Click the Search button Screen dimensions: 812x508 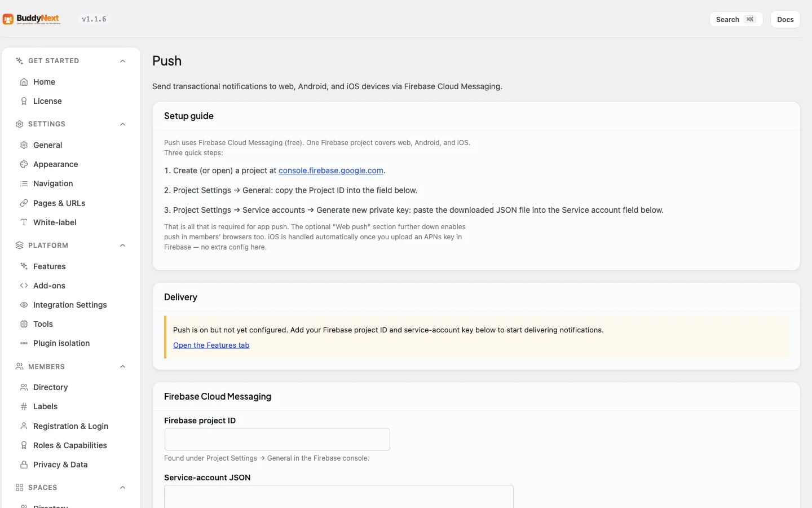pyautogui.click(x=736, y=19)
